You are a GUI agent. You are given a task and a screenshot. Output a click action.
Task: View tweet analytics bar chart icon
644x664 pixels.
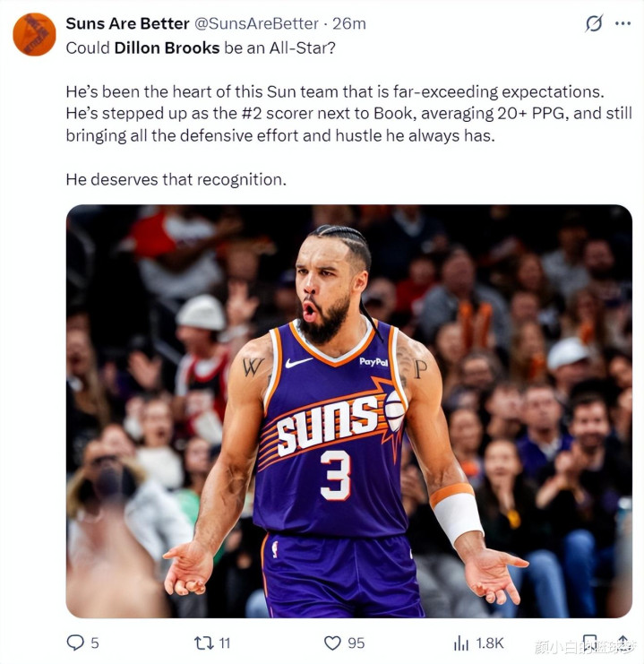[461, 642]
